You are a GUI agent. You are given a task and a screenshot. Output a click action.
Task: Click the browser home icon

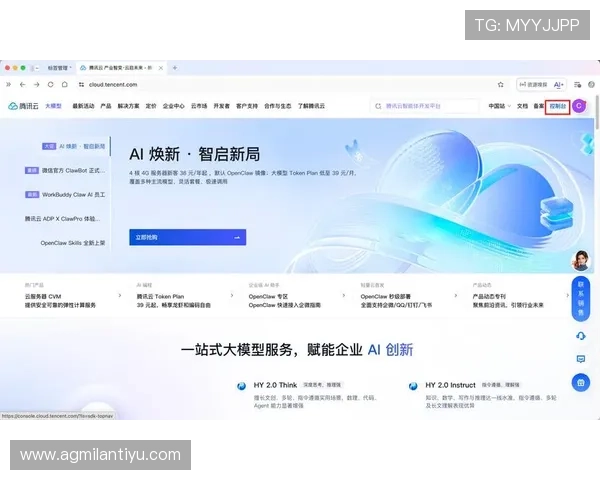click(65, 85)
